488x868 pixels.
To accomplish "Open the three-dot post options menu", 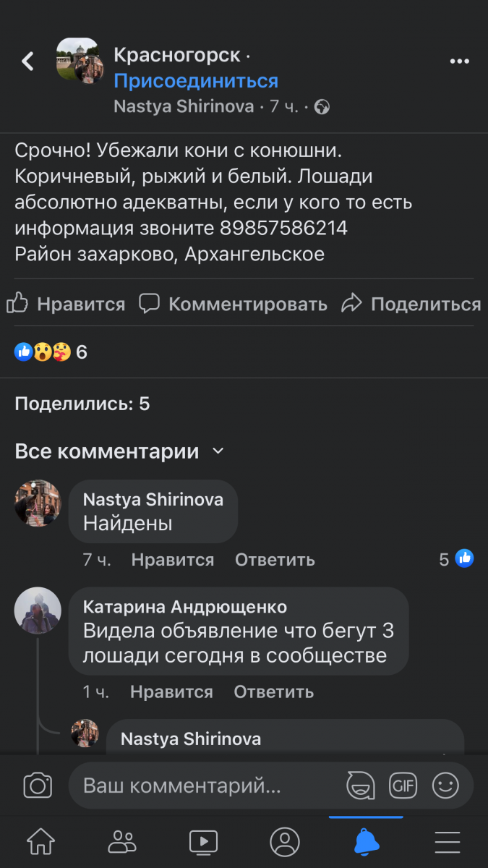I will 460,61.
